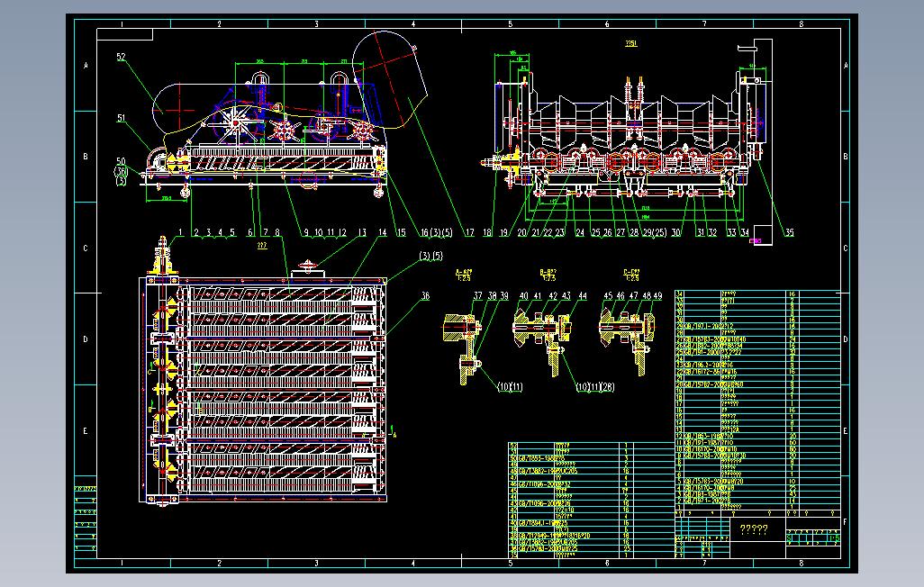Click part callout number 52
924x587 pixels.
click(121, 57)
